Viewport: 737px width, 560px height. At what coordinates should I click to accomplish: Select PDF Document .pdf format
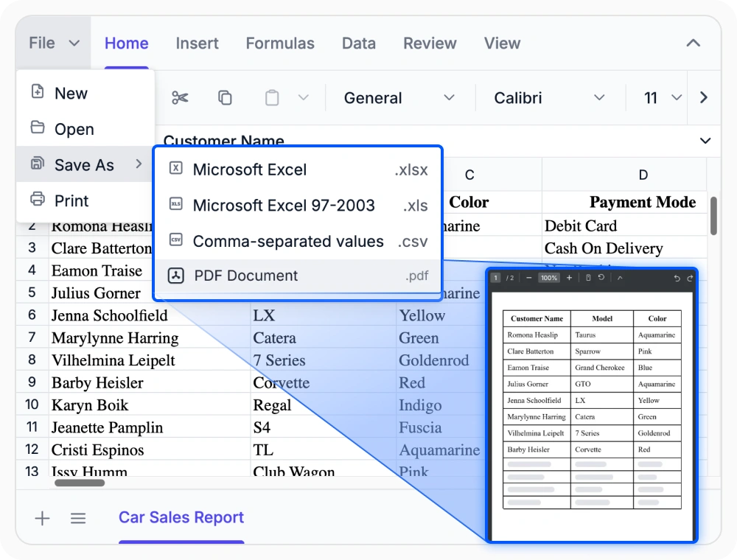coord(298,276)
